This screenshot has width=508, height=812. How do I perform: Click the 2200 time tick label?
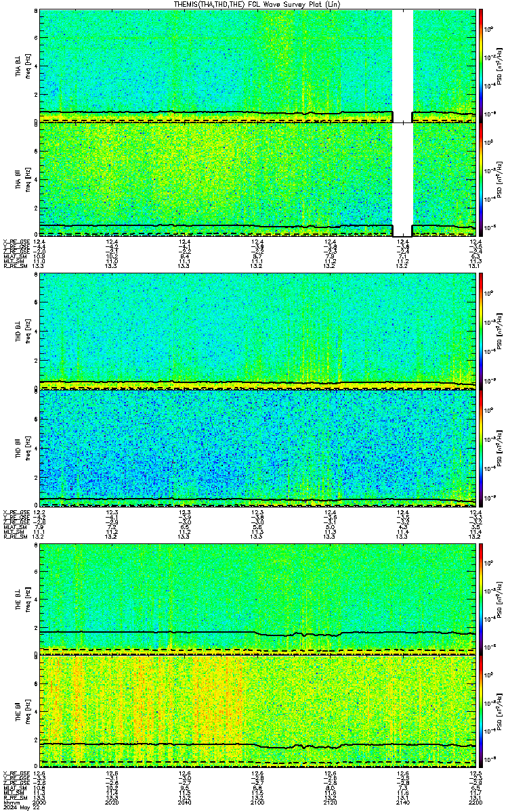pos(475,803)
